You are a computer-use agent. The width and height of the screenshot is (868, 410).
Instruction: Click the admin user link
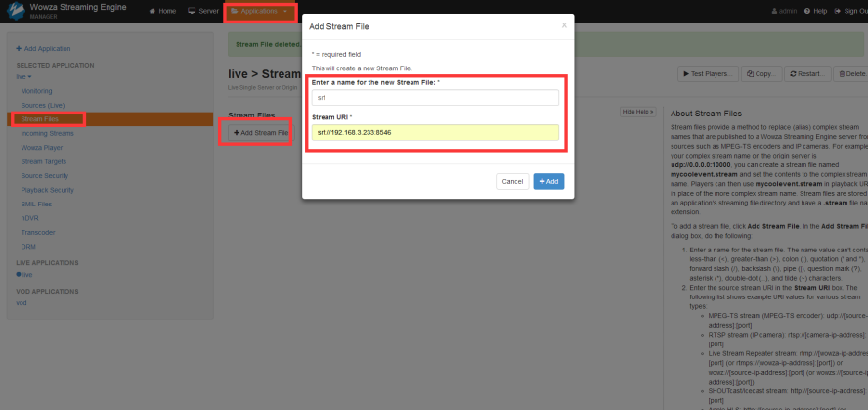click(x=784, y=11)
